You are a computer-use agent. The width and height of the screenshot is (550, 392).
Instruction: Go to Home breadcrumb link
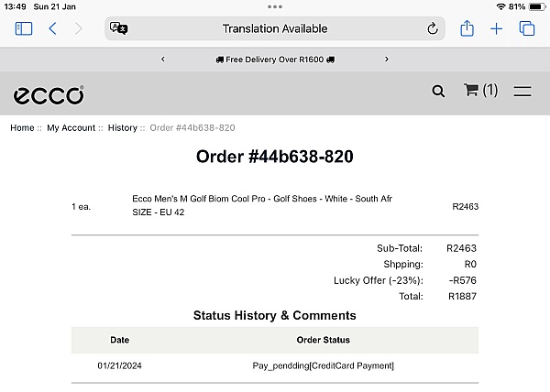tap(22, 128)
